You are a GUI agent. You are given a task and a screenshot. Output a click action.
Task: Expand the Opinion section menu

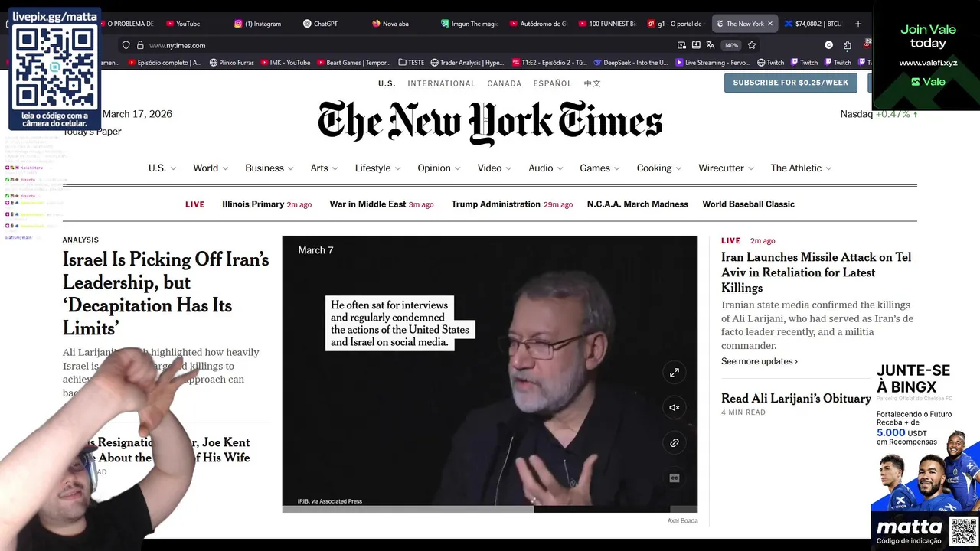coord(439,168)
